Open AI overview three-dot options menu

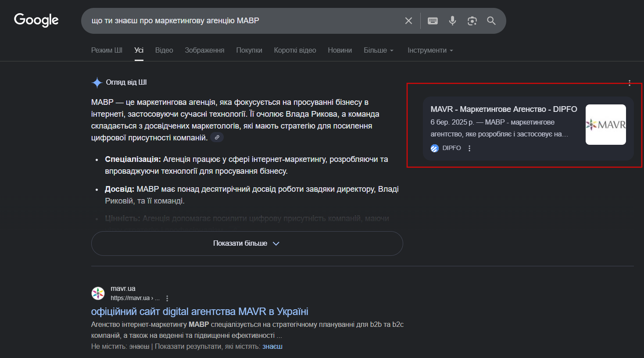click(x=630, y=83)
